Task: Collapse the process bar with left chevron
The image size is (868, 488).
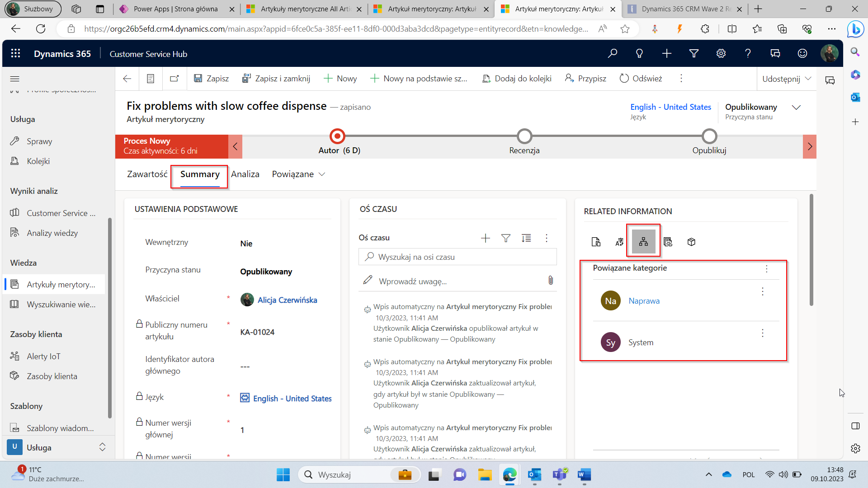Action: pos(235,146)
